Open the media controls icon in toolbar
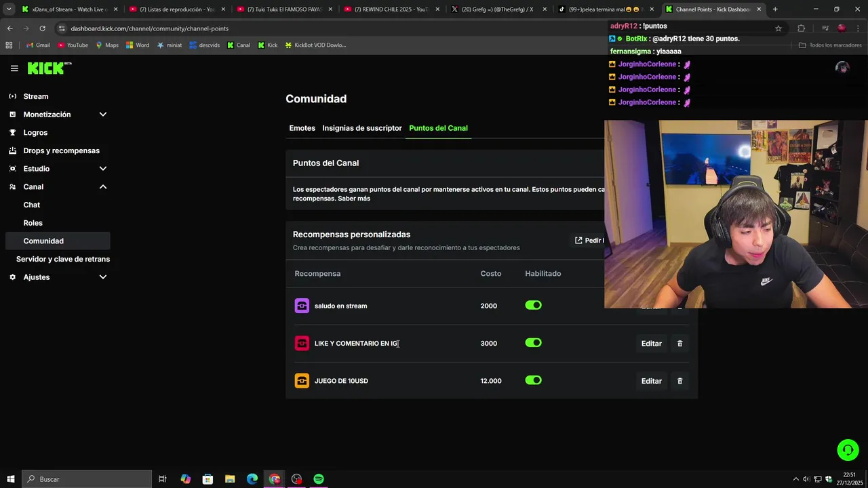 coord(825,28)
